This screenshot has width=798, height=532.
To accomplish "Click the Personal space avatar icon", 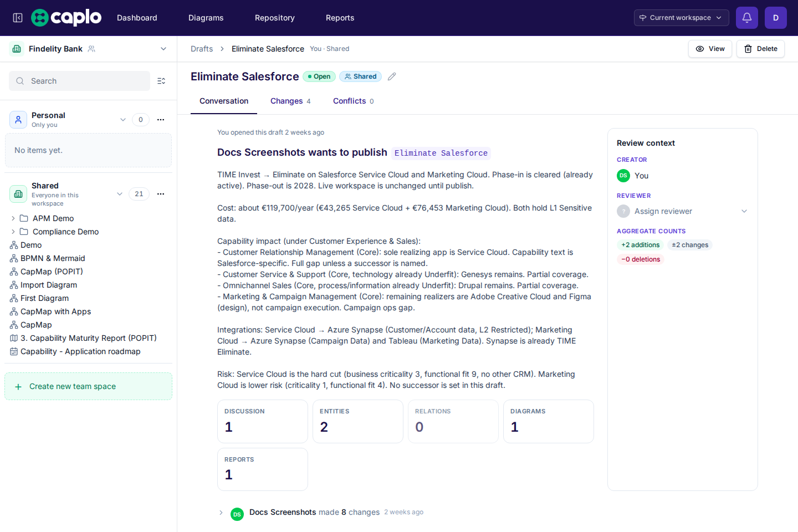I will point(18,120).
